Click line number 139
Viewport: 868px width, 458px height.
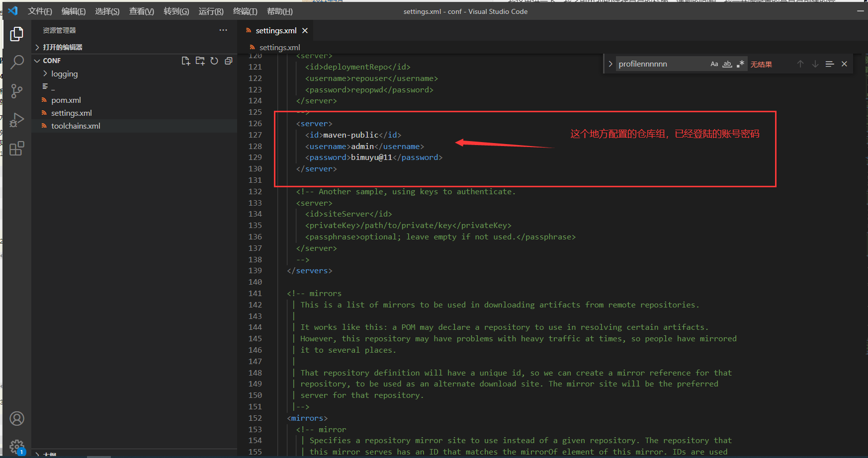(x=255, y=271)
